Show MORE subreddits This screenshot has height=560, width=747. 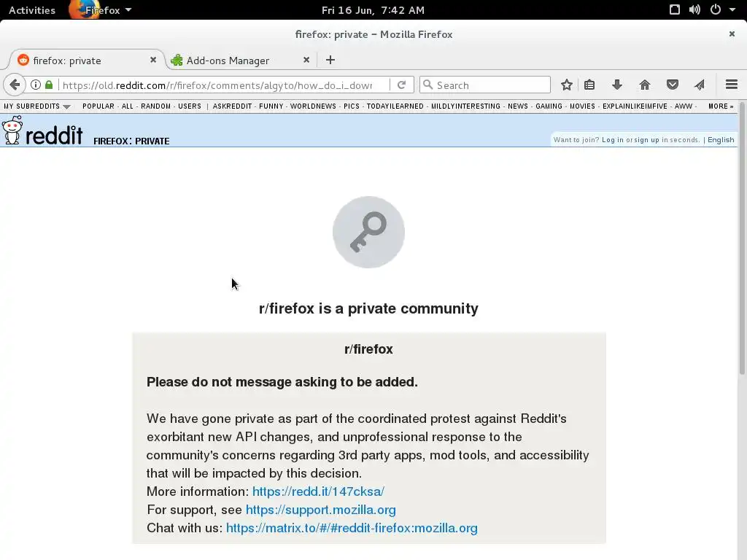(x=720, y=106)
